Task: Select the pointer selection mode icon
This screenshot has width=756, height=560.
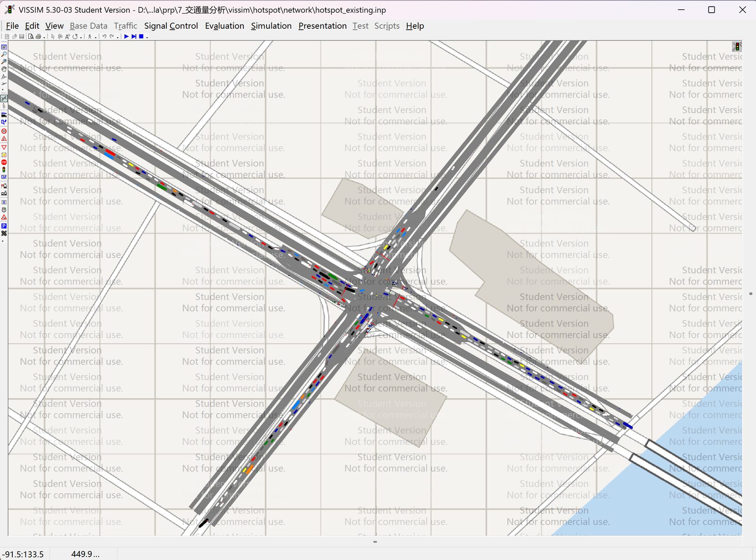Action: pos(53,36)
